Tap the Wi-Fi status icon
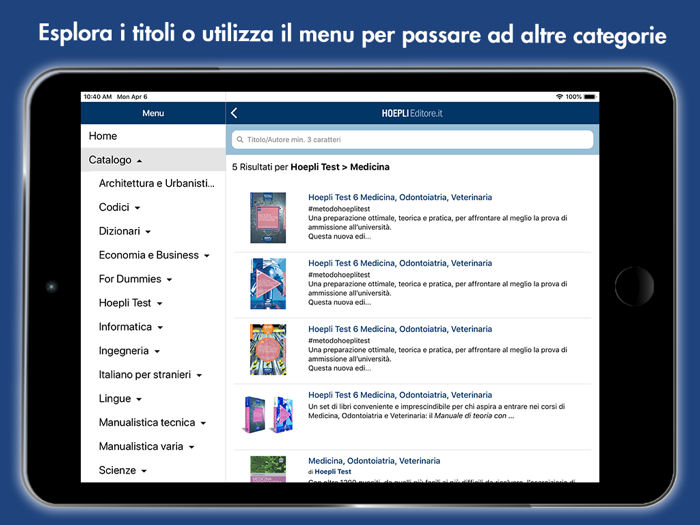 point(559,97)
